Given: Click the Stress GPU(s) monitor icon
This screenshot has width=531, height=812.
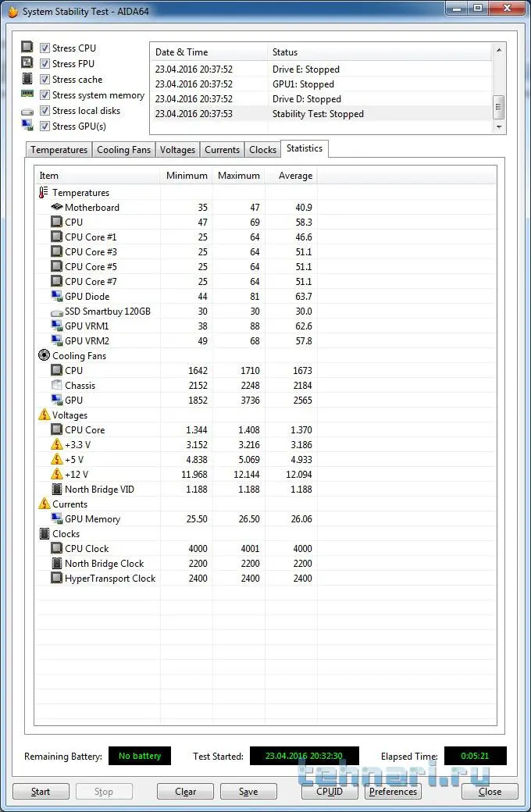Looking at the screenshot, I should (27, 126).
